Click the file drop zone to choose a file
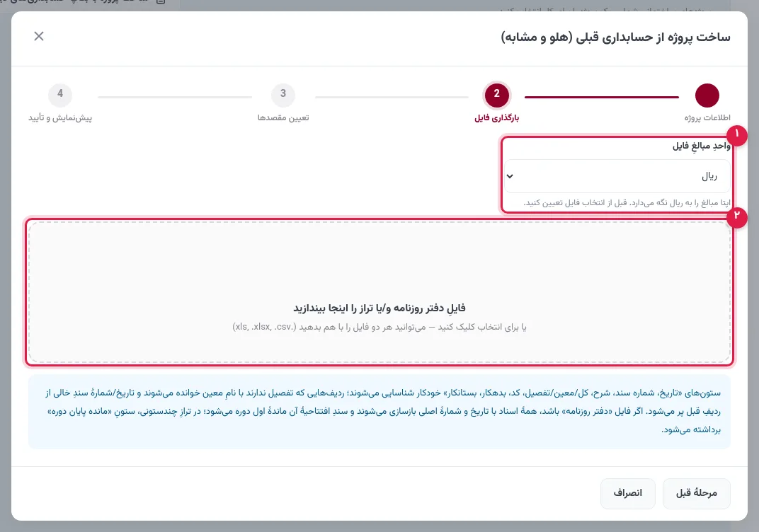Screen dimensions: 759x532 pos(379,292)
